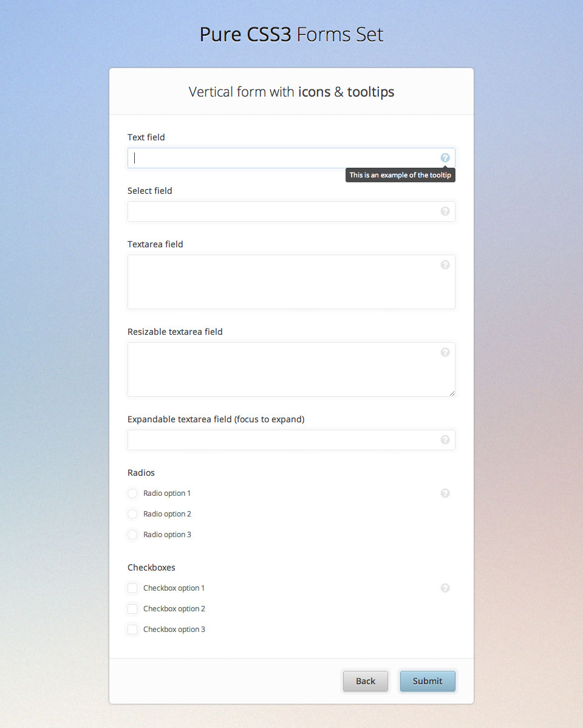Click help icon in Resizable textarea field

coord(445,352)
